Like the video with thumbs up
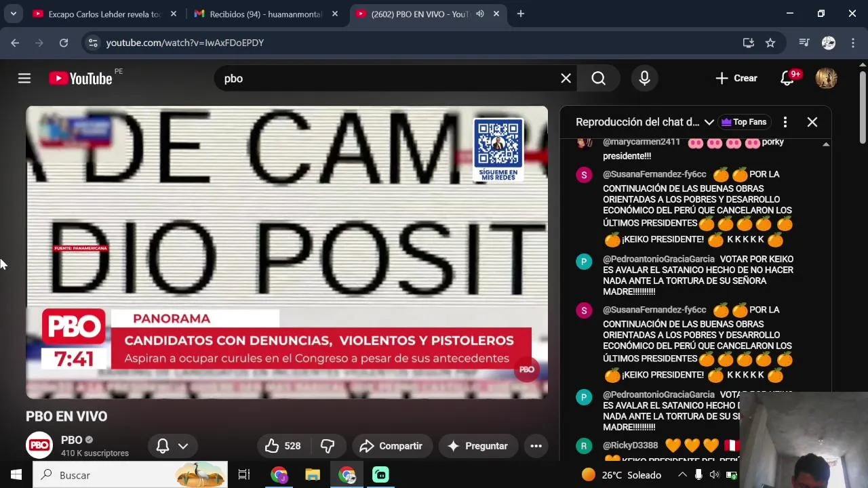The height and width of the screenshot is (488, 868). [283, 446]
